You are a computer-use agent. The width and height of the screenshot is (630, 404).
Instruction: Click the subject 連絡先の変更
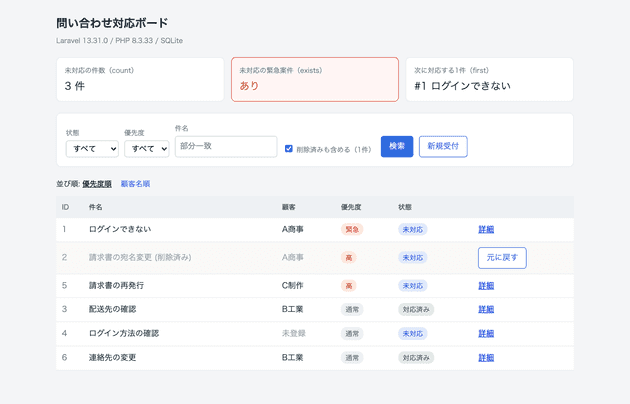point(112,357)
